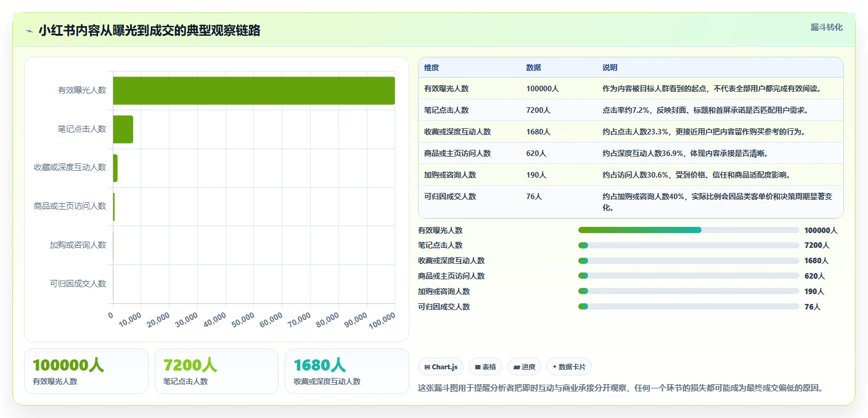This screenshot has width=868, height=418.
Task: Click the 有效曝光人数 progress bar
Action: point(689,230)
